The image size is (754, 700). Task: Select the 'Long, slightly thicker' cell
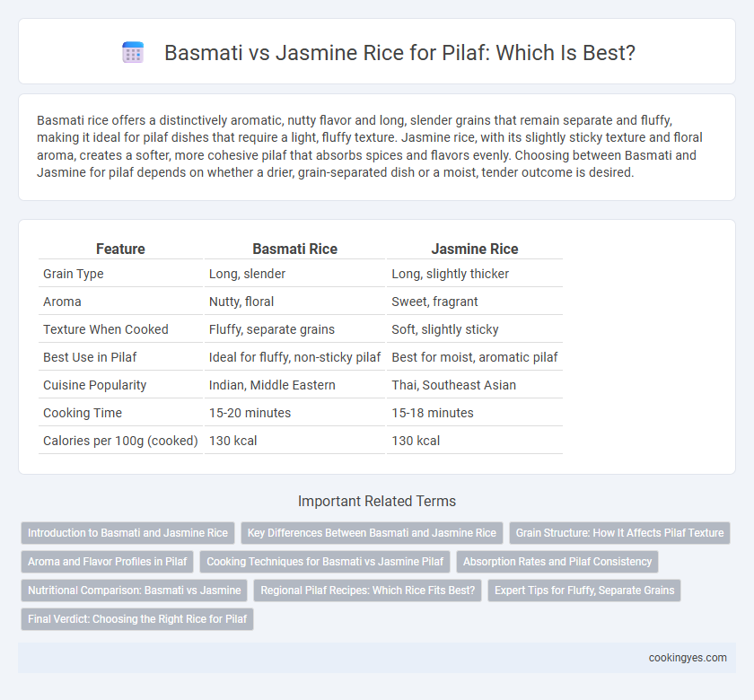(x=450, y=274)
